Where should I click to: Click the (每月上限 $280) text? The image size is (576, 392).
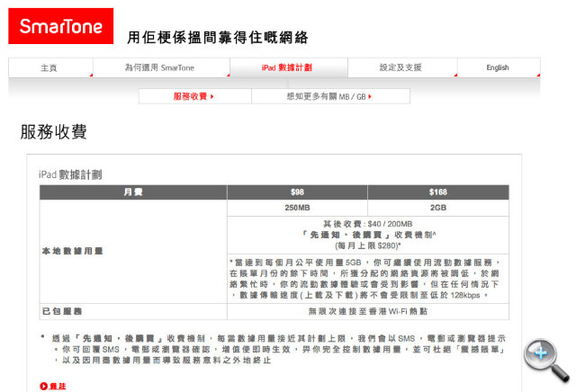(368, 245)
